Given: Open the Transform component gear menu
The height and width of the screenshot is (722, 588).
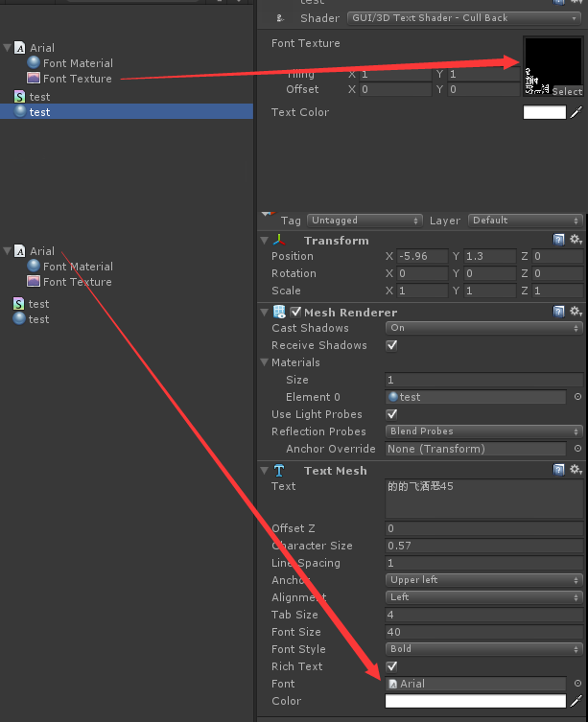Looking at the screenshot, I should [x=576, y=240].
